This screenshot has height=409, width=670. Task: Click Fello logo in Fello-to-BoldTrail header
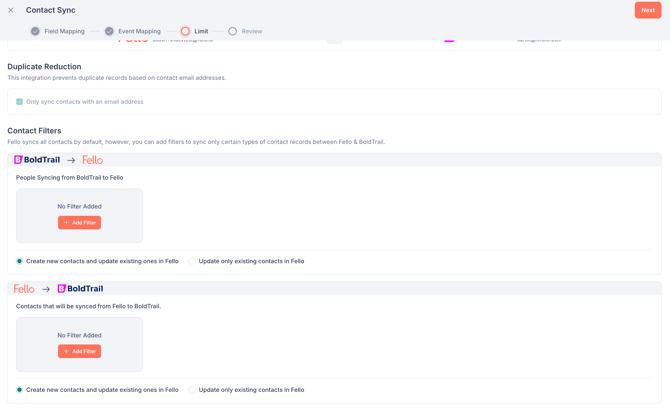pyautogui.click(x=24, y=289)
